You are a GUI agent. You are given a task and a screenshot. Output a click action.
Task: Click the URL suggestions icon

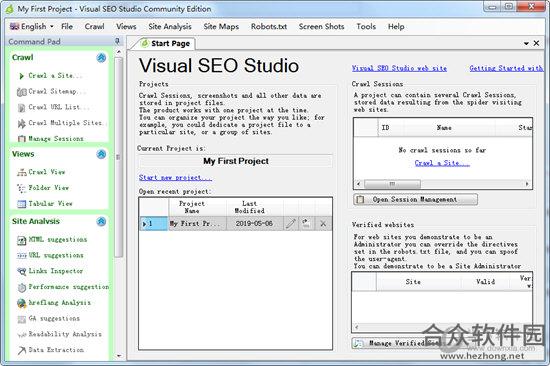click(21, 256)
